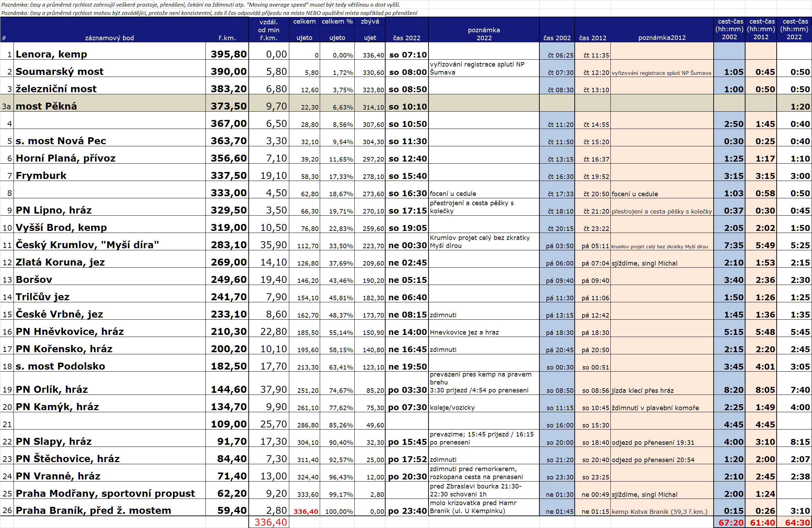Click time cell 'po 23:40'

pyautogui.click(x=407, y=511)
